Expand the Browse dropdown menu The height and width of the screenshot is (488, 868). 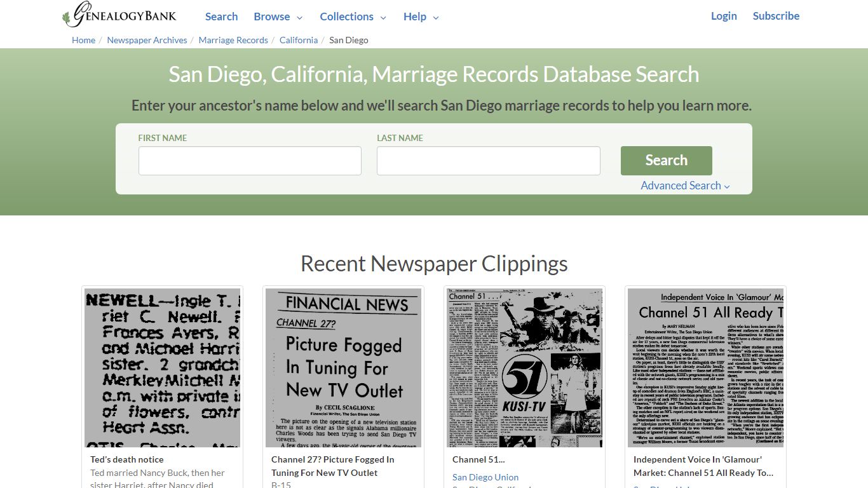[278, 17]
